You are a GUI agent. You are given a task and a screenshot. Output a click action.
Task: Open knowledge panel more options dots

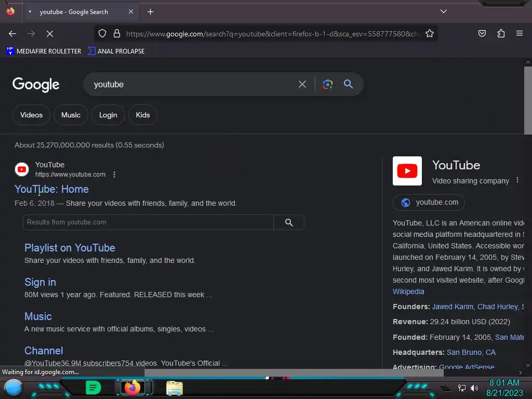point(517,180)
